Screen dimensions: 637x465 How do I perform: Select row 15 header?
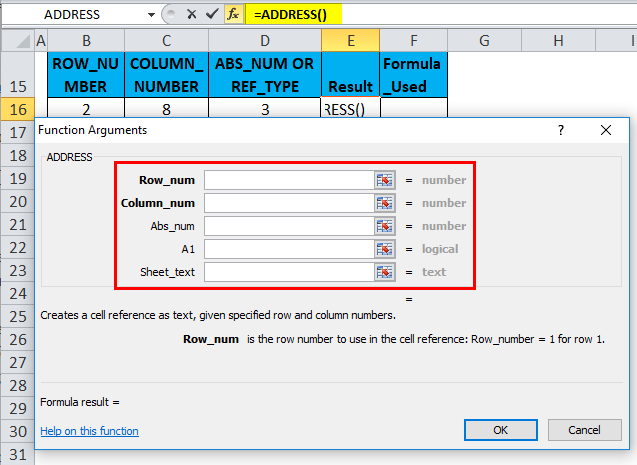[18, 75]
